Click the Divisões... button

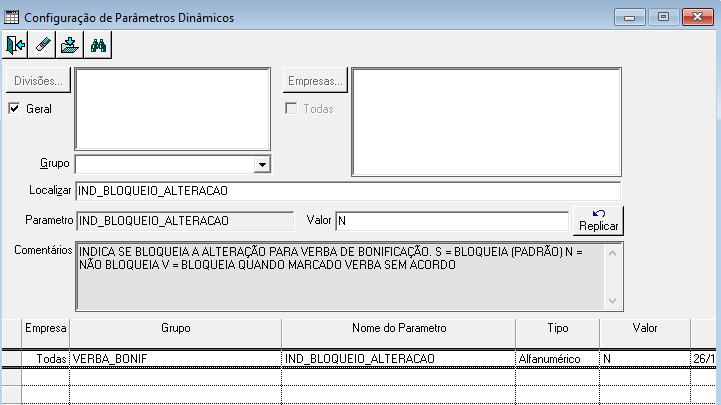click(x=38, y=80)
